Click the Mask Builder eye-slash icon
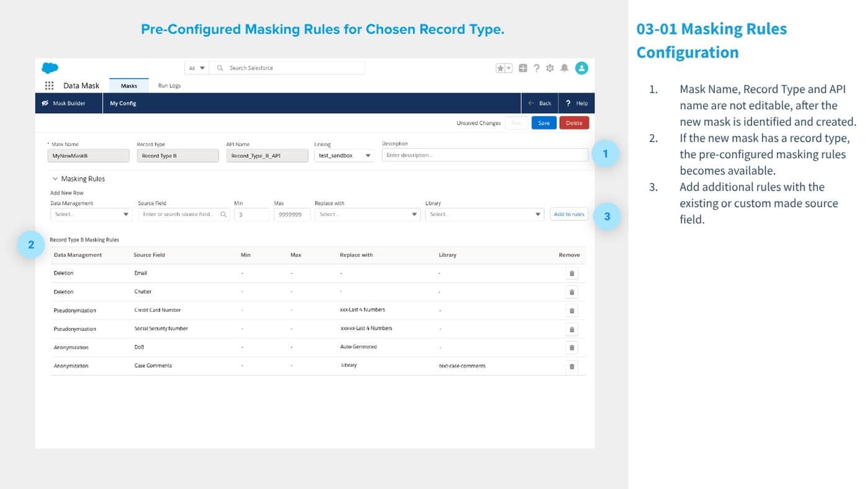The height and width of the screenshot is (489, 868). 45,103
